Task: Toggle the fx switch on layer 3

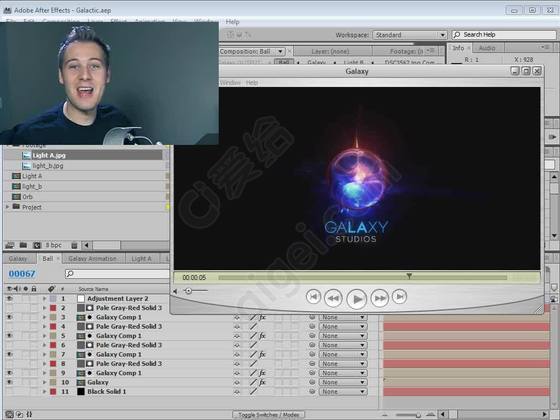Action: [262, 317]
